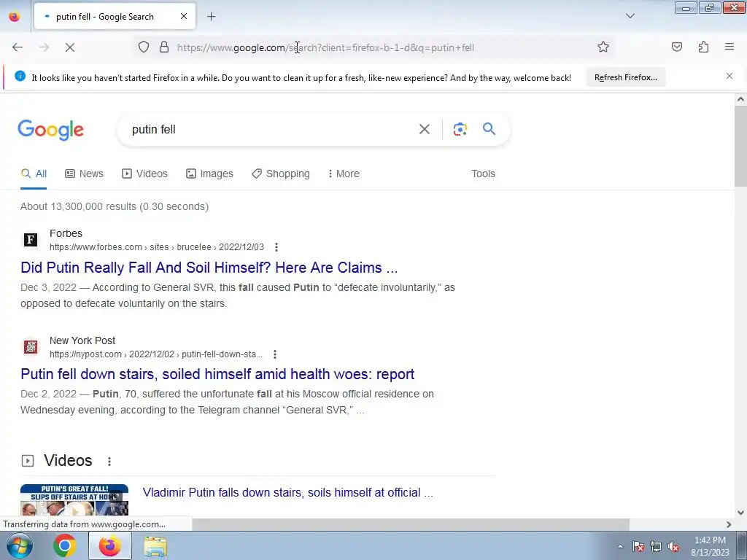Expand the More search filters menu
Viewport: 747px width, 560px height.
click(x=344, y=174)
